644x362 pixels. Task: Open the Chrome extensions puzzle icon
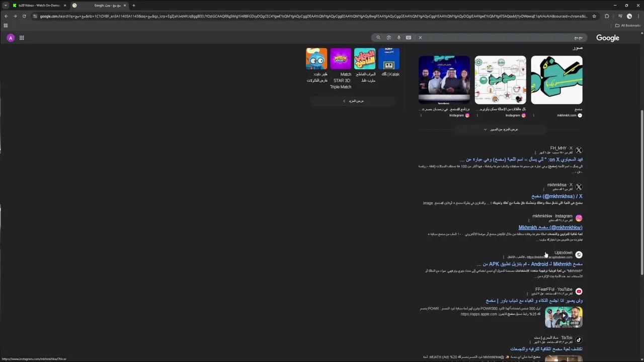607,16
